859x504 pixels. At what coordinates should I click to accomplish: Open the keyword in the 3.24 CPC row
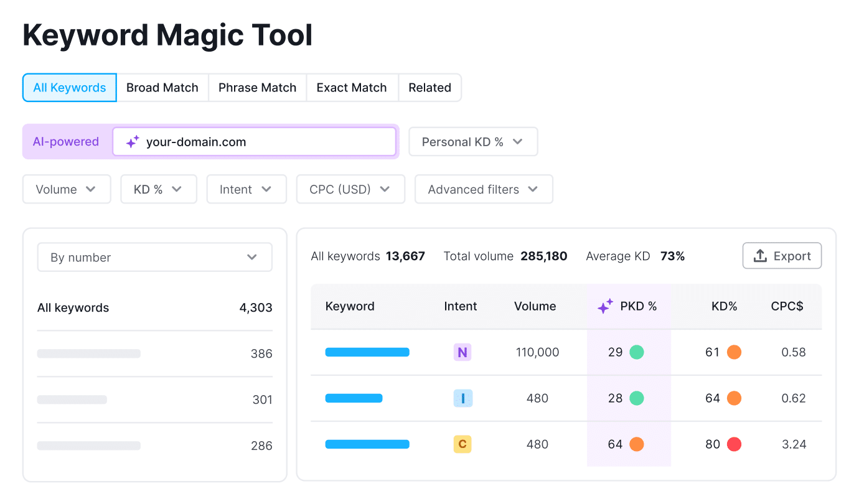click(367, 444)
